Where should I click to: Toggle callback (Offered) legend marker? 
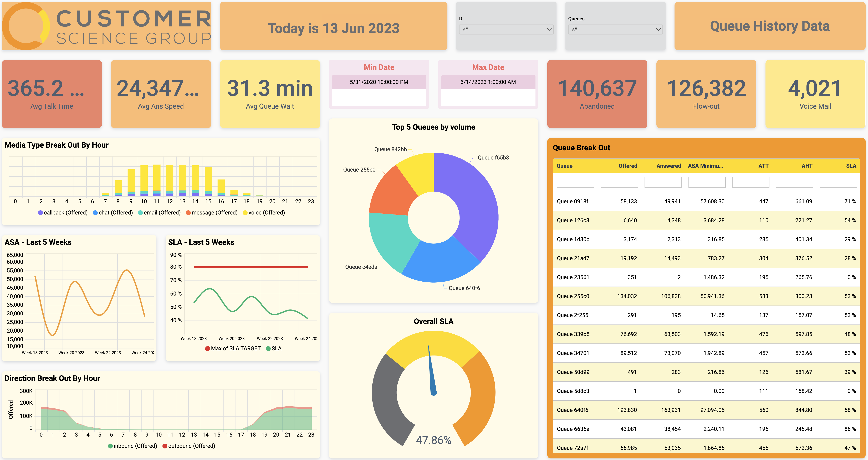(40, 213)
